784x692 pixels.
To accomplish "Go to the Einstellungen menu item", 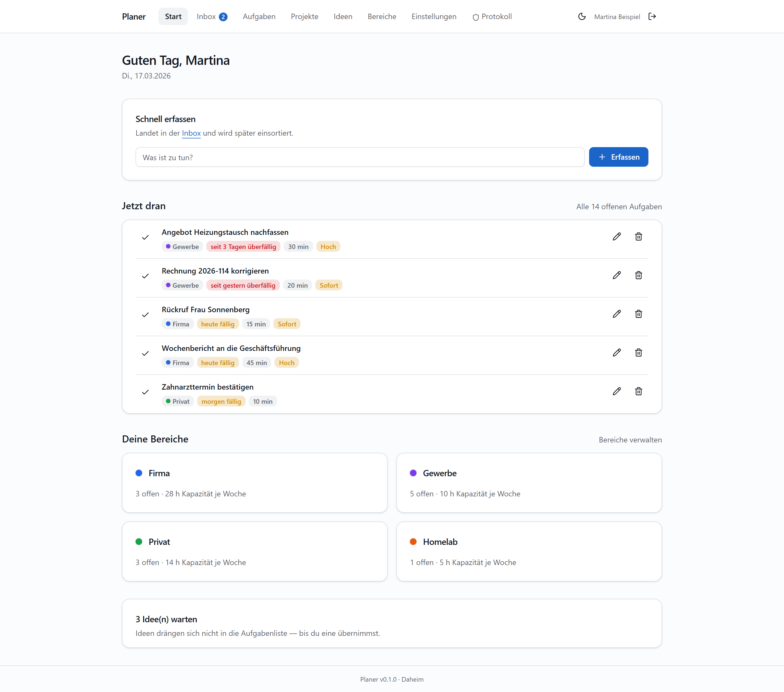I will tap(434, 17).
